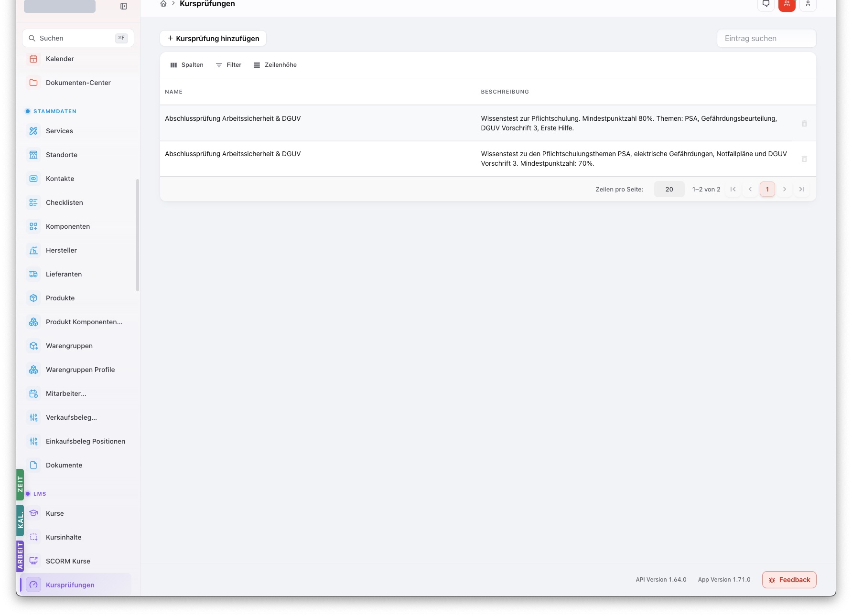The height and width of the screenshot is (616, 852).
Task: Open the Filter panel
Action: pyautogui.click(x=228, y=65)
